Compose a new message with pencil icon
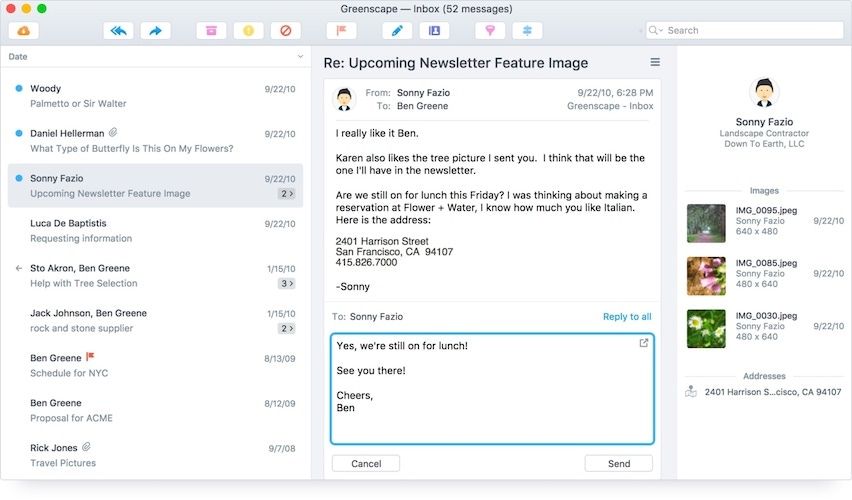 pos(397,31)
